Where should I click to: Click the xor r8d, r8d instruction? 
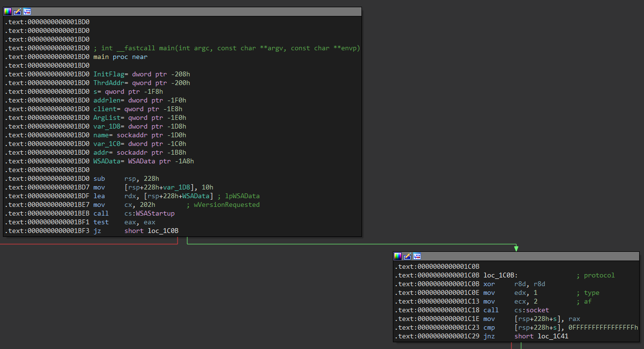coord(514,284)
